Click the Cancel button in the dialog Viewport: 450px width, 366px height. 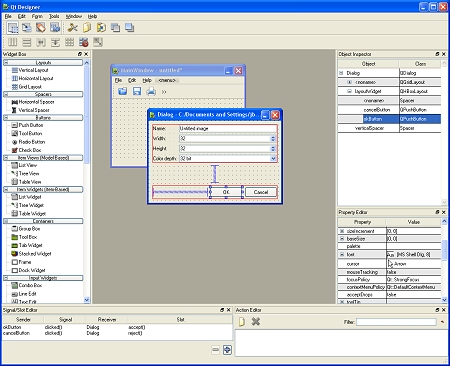point(261,192)
